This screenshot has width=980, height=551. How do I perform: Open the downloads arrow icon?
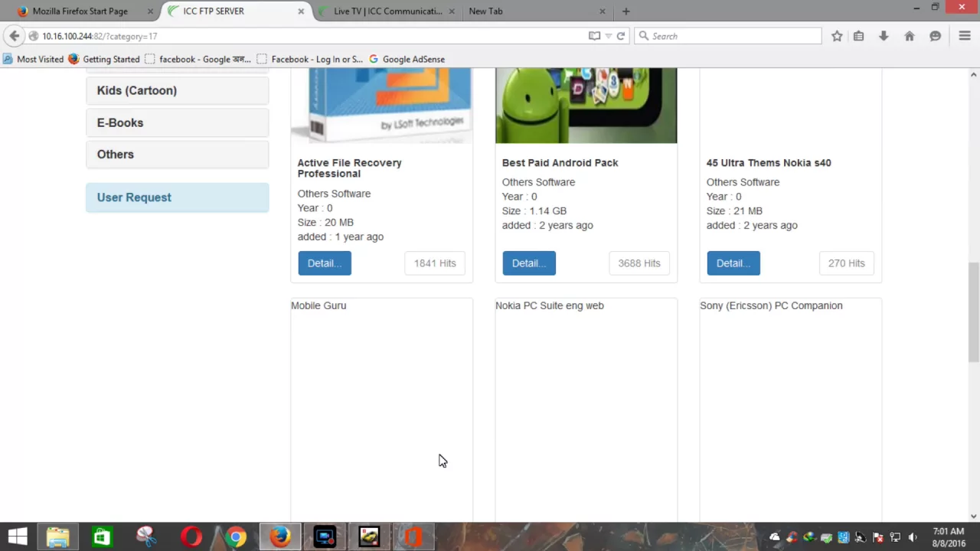pyautogui.click(x=884, y=36)
